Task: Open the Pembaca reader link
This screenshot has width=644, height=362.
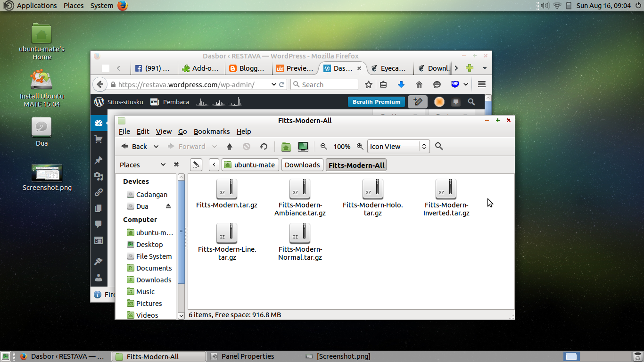Action: click(170, 102)
